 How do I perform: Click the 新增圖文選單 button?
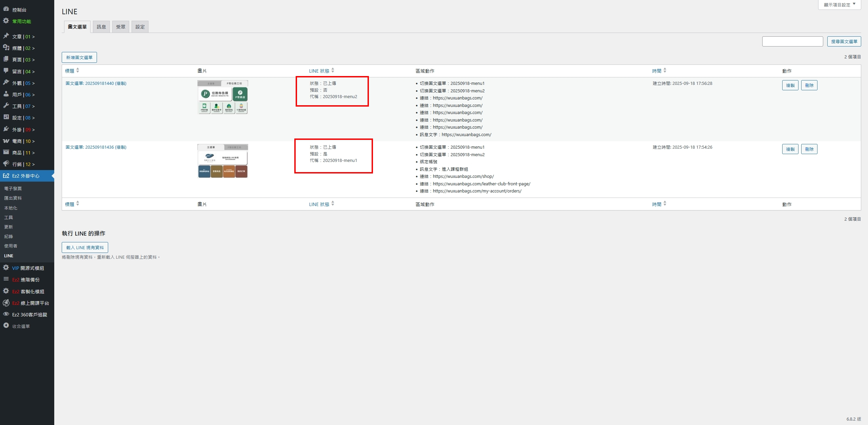79,57
